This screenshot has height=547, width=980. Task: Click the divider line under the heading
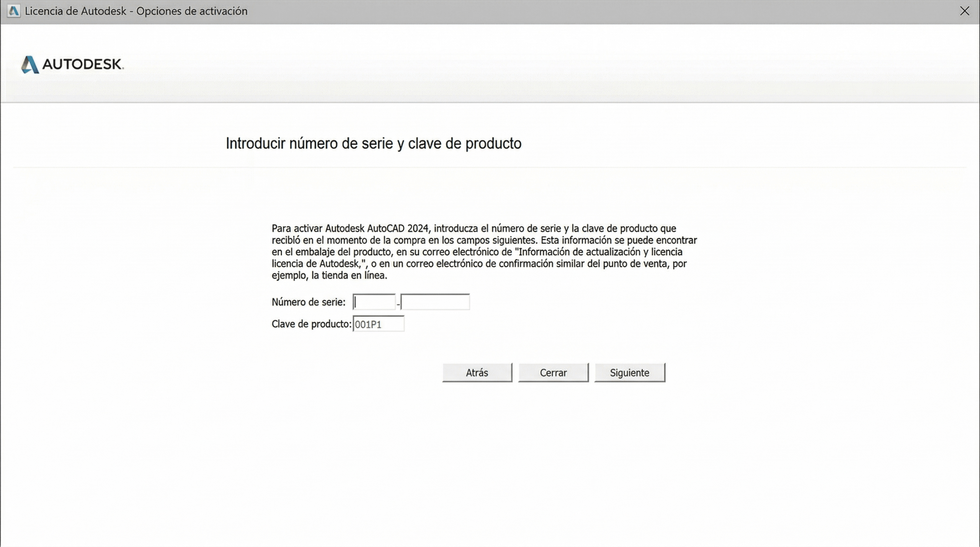(x=490, y=167)
